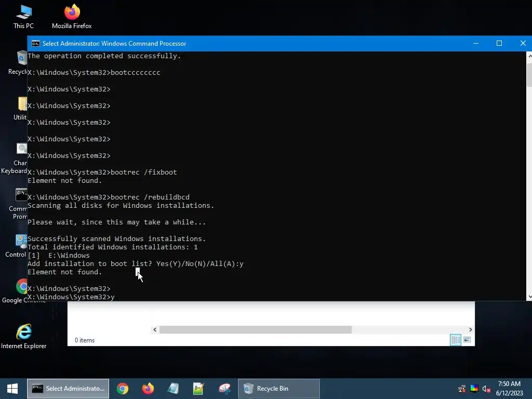Launch Mozilla Firefox from the desktop

[x=72, y=17]
